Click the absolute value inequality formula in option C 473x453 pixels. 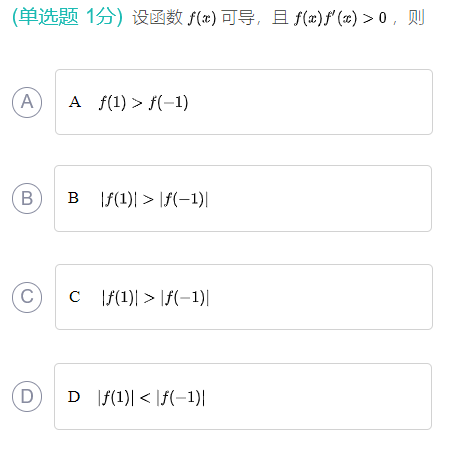click(155, 298)
